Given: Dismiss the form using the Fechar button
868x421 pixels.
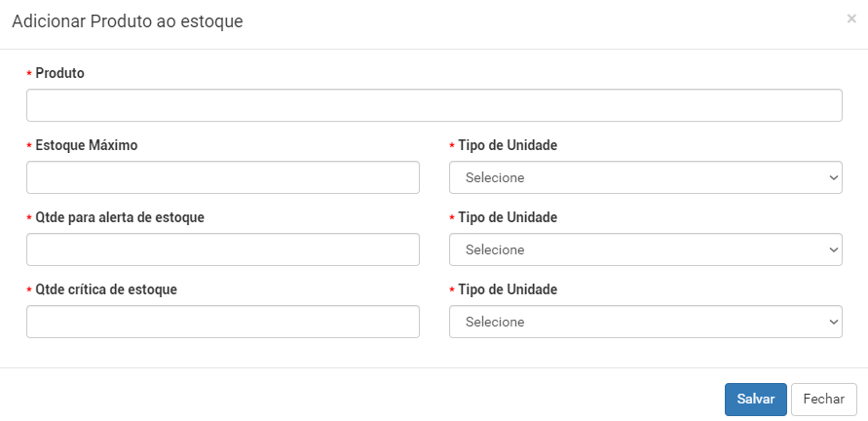Looking at the screenshot, I should pos(824,400).
